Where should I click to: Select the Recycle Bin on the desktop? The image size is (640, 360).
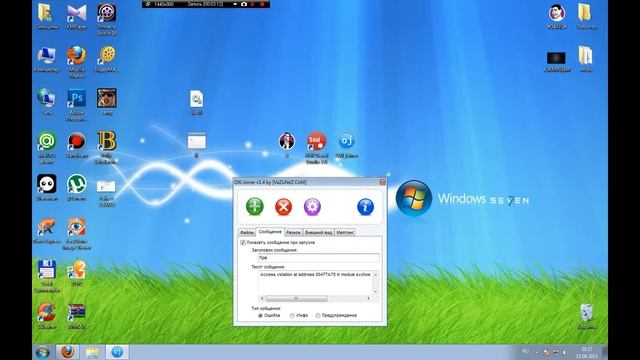click(x=586, y=316)
